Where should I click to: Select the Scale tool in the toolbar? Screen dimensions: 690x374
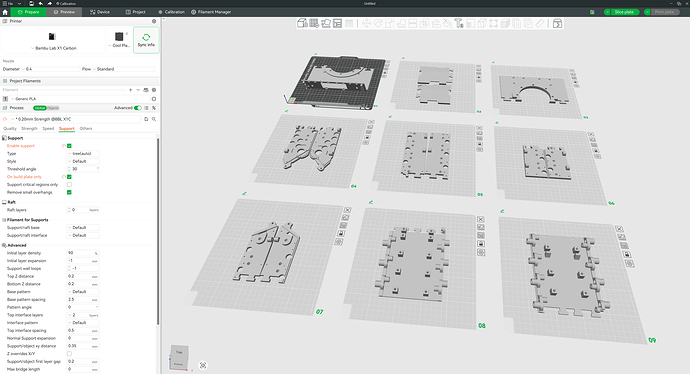389,23
